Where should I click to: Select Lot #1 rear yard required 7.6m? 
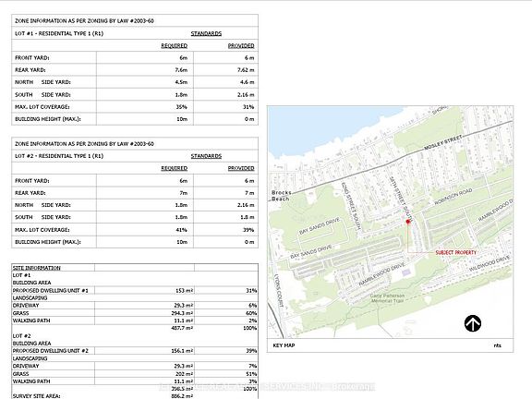(x=181, y=70)
